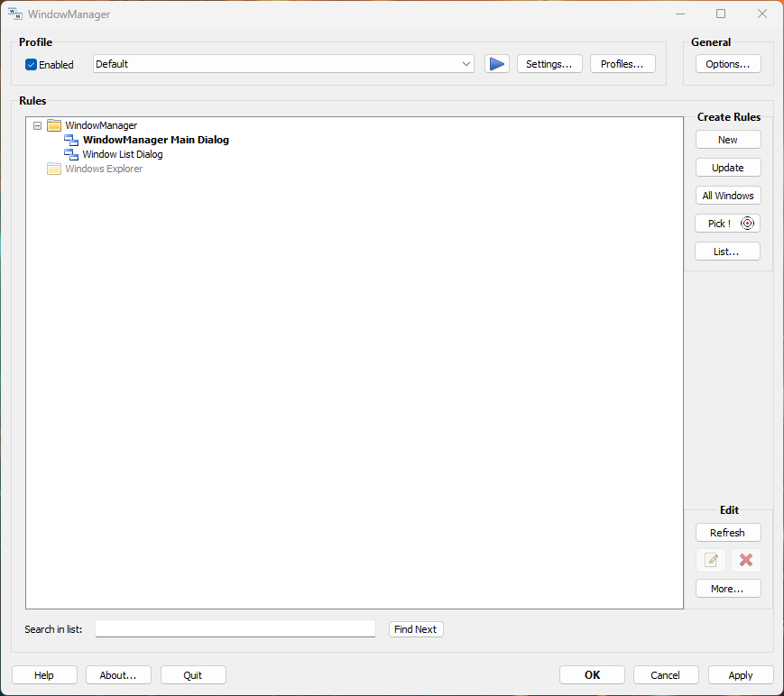Image resolution: width=784 pixels, height=696 pixels.
Task: Focus the Search in list field
Action: [x=235, y=628]
